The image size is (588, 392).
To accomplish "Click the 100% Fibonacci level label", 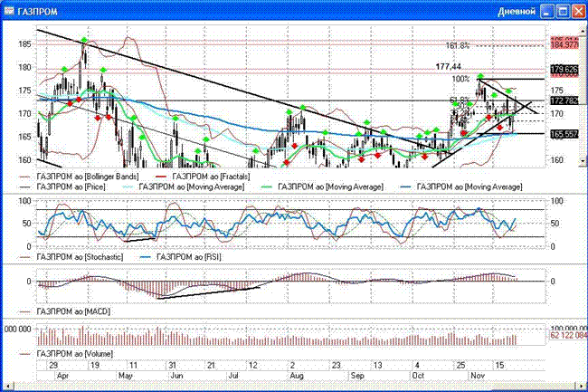I will (460, 79).
